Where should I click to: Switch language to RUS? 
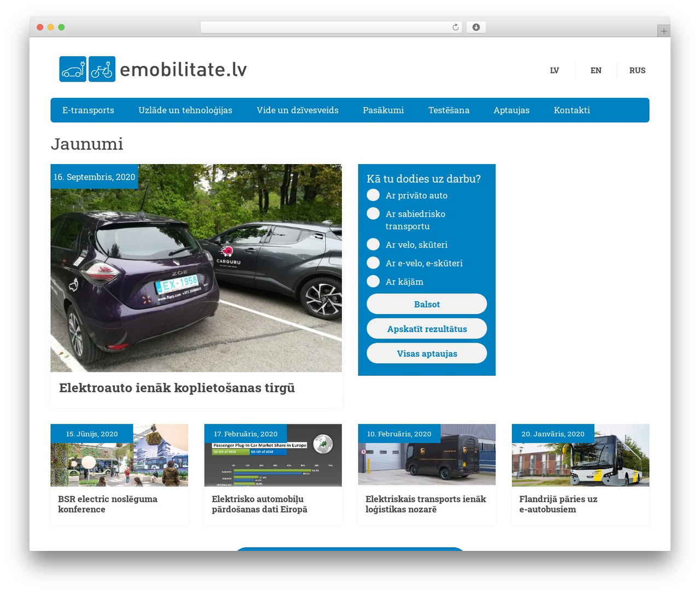(637, 70)
